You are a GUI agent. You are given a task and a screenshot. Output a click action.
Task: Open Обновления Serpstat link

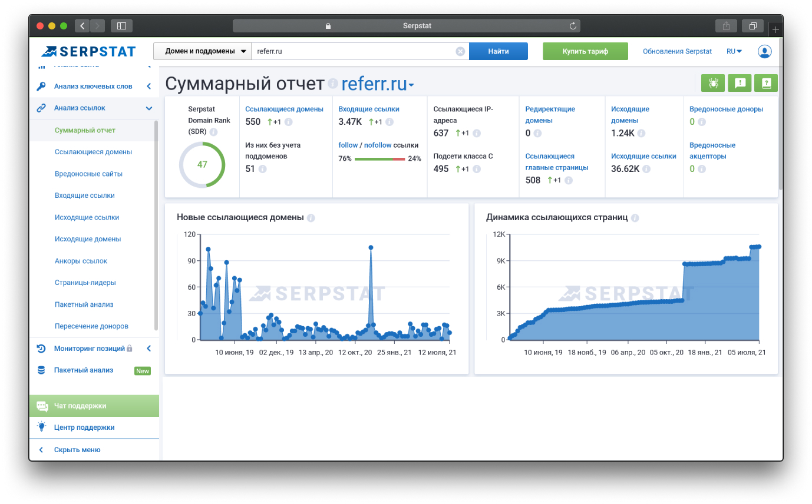tap(677, 51)
